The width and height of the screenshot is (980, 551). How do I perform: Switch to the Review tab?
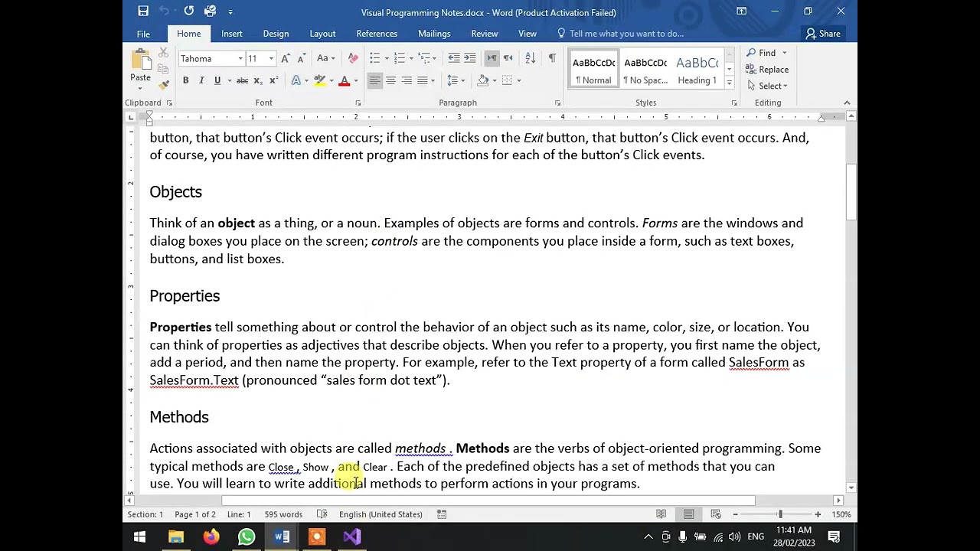[x=485, y=34]
